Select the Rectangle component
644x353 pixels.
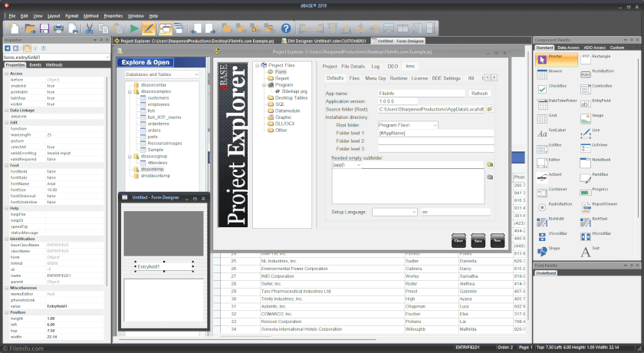pyautogui.click(x=596, y=59)
